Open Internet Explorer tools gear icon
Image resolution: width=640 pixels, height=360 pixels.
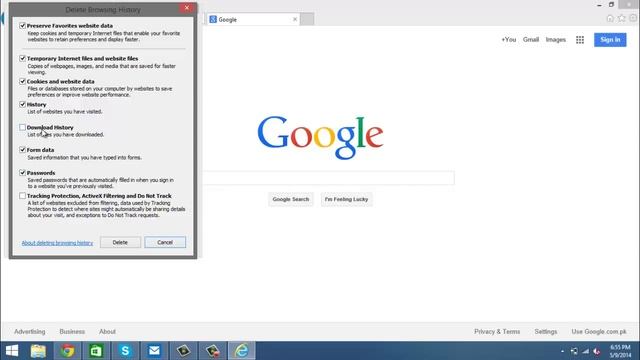point(633,18)
